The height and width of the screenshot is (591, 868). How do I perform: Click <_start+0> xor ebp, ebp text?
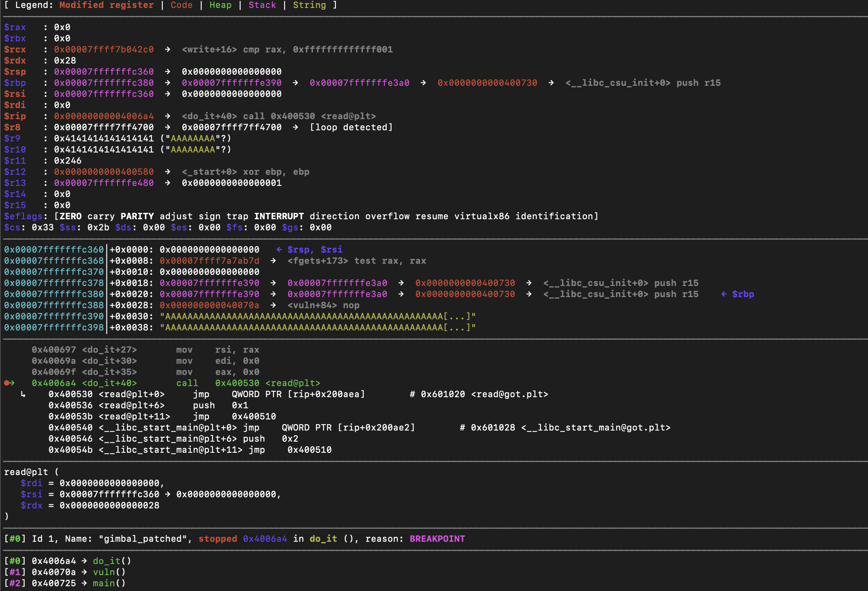coord(245,172)
